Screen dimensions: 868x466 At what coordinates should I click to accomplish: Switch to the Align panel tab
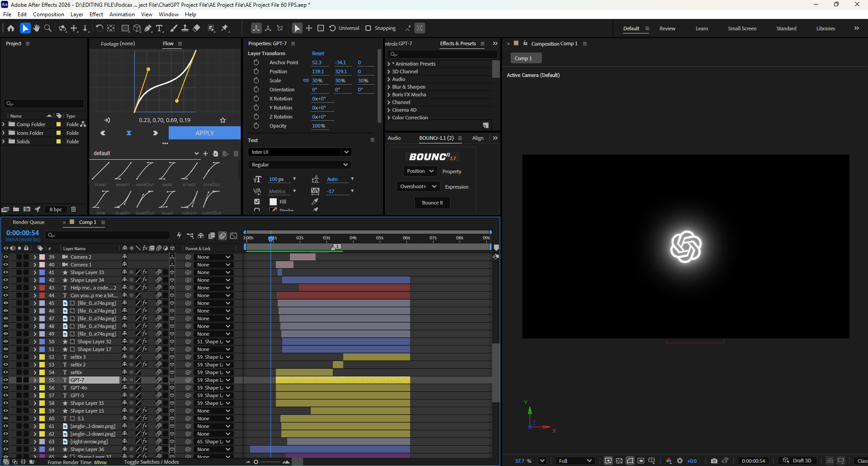(478, 138)
